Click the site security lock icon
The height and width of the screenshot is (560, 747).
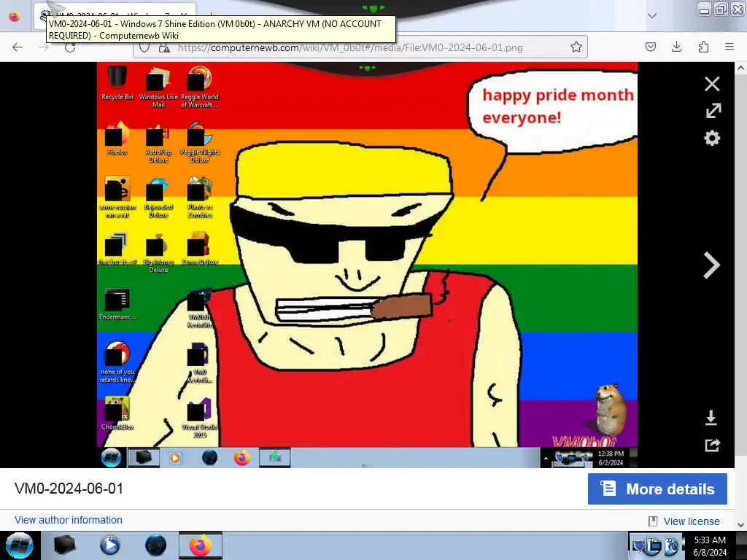tap(164, 47)
